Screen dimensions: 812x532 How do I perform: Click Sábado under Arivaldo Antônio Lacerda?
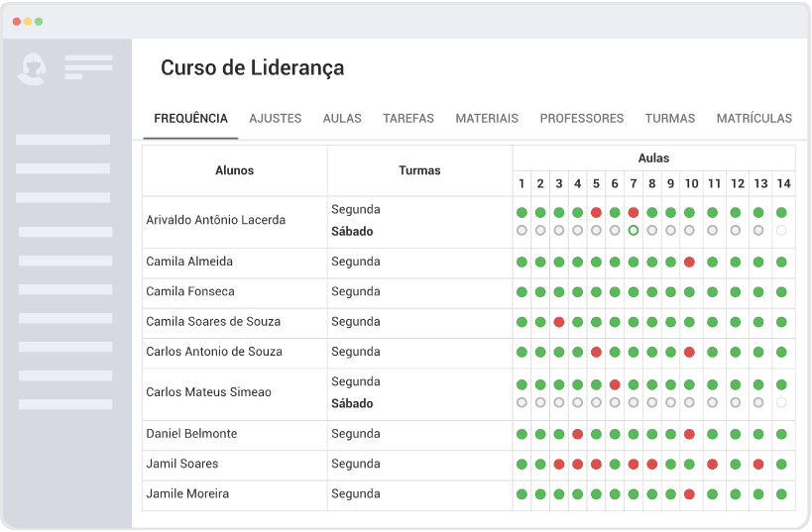pyautogui.click(x=352, y=232)
